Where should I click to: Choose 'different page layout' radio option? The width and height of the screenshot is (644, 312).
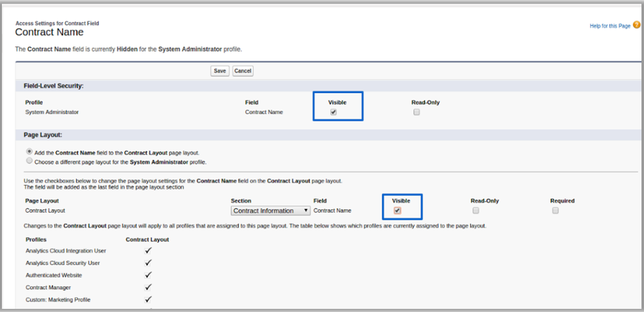pos(29,161)
